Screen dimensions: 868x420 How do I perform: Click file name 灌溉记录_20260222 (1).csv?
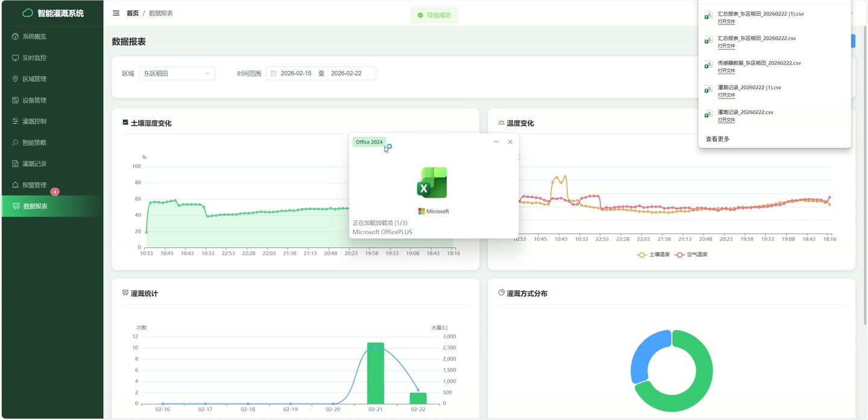click(x=749, y=87)
